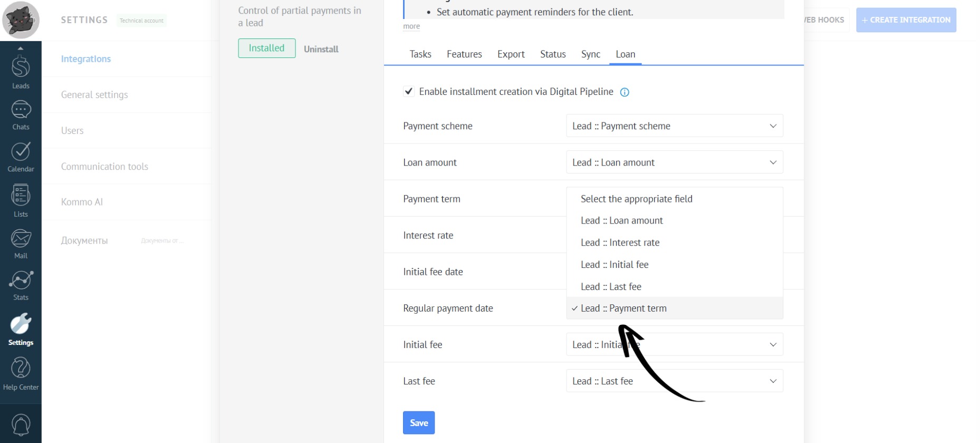This screenshot has height=443, width=980.
Task: Click the notification bell icon
Action: (x=21, y=425)
